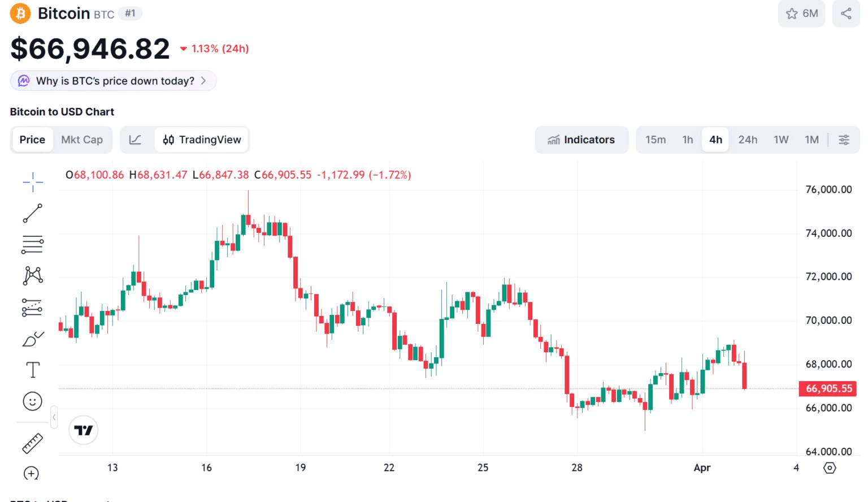The height and width of the screenshot is (502, 868).
Task: Open the Indicators button
Action: [x=581, y=140]
